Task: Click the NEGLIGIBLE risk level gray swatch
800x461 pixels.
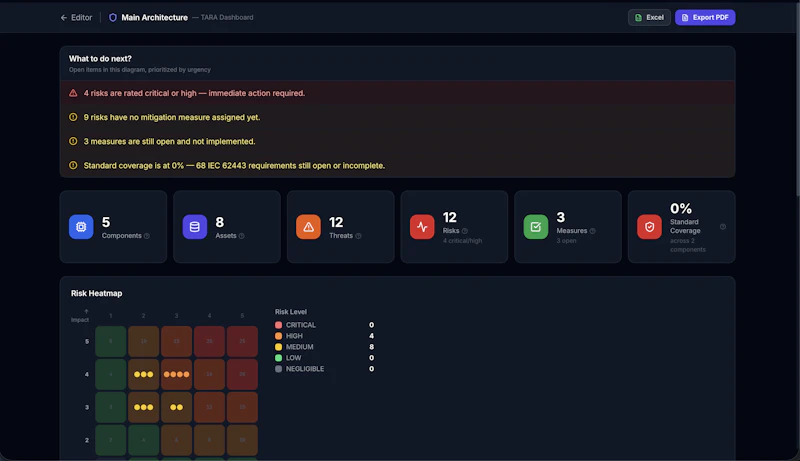Action: click(279, 369)
